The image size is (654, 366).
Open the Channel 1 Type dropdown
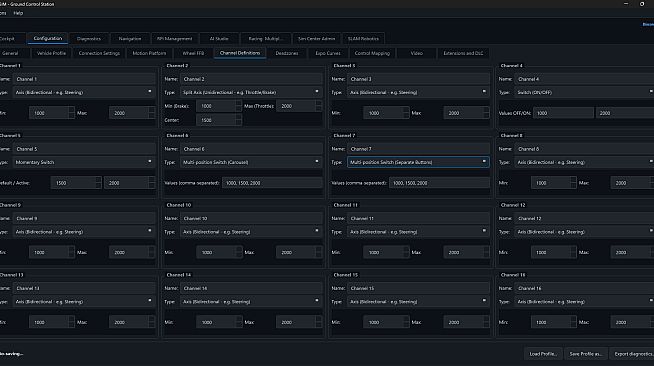point(84,92)
